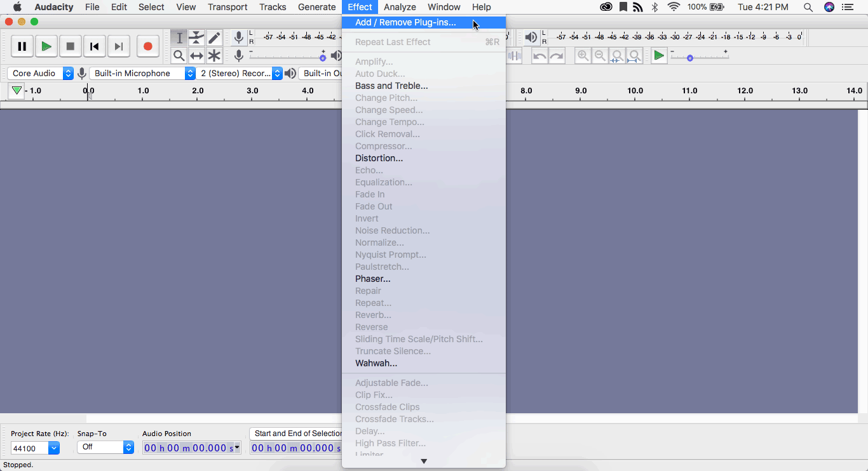
Task: Adjust the playback speed slider
Action: 690,58
